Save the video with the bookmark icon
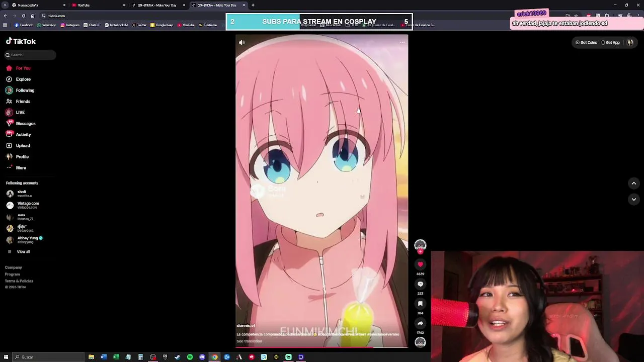This screenshot has height=362, width=644. pyautogui.click(x=420, y=304)
